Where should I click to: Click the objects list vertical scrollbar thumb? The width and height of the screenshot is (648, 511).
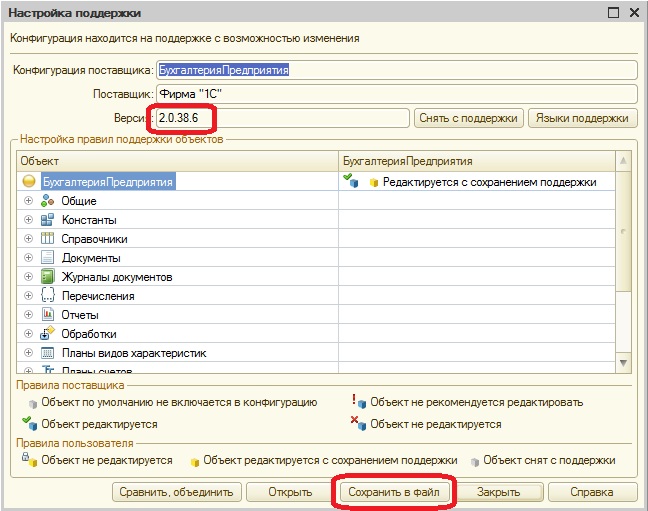[623, 231]
